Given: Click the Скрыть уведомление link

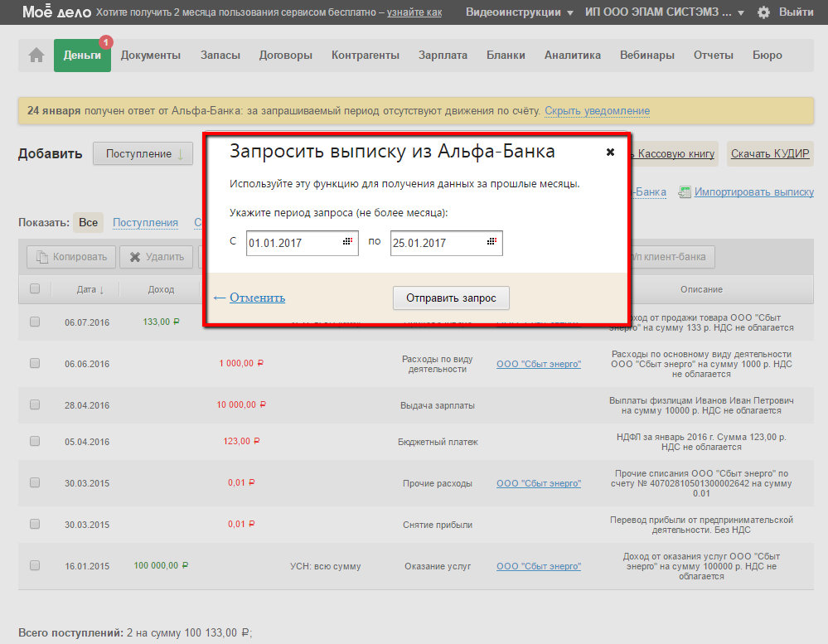Looking at the screenshot, I should pos(597,111).
